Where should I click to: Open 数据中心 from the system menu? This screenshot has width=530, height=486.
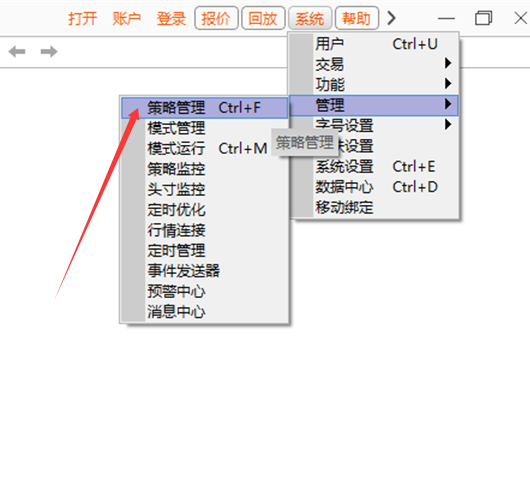coord(374,187)
